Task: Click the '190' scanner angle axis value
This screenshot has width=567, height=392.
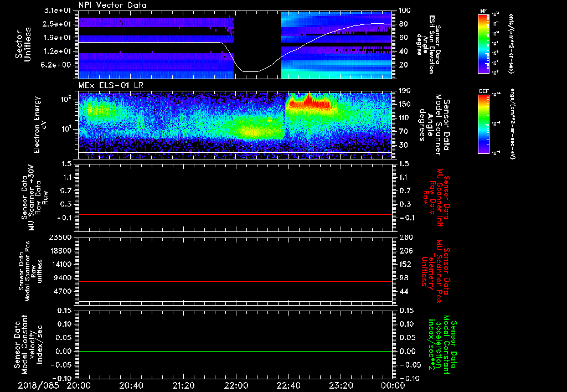Action: click(405, 91)
